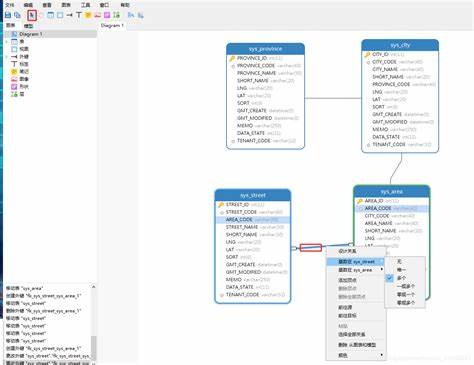Expand the sys_area cardinality submenu
Screen dimensions: 474x365
point(382,270)
